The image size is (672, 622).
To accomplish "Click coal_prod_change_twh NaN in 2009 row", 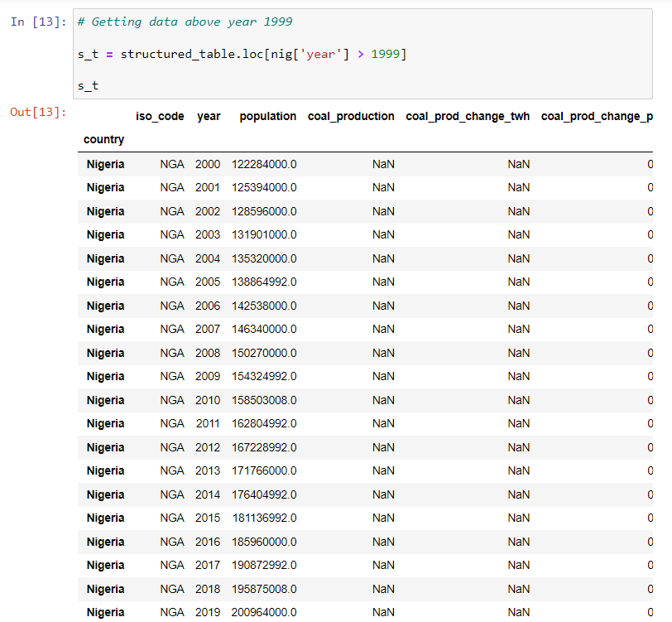I will pos(519,376).
